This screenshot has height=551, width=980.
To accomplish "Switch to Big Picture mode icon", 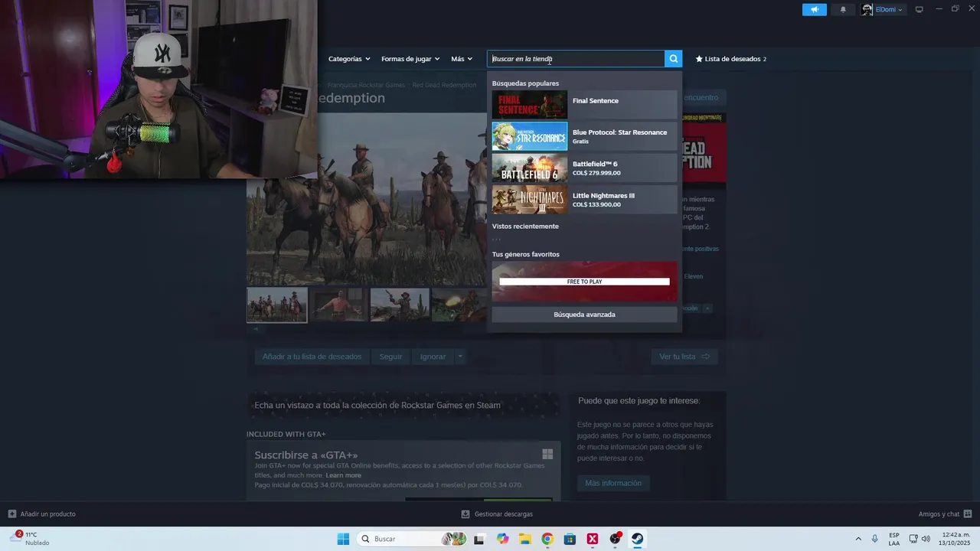I will click(920, 10).
